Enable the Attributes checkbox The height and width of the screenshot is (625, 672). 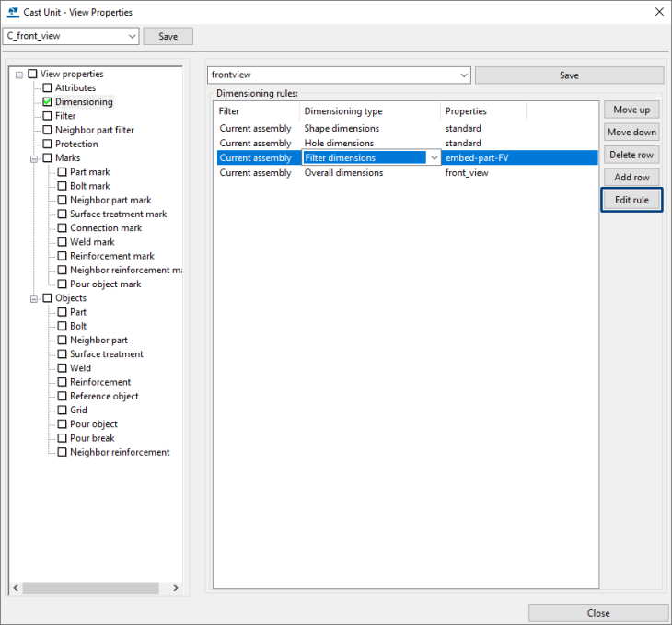point(48,88)
